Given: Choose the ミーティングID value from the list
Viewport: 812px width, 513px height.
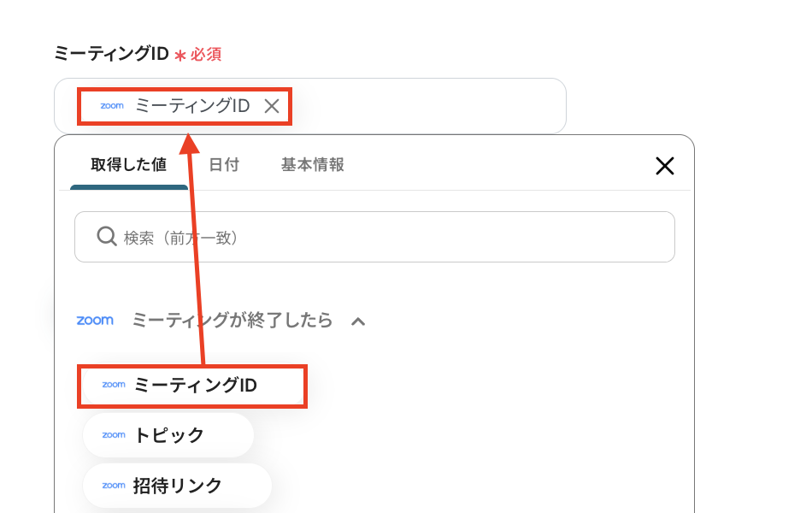Looking at the screenshot, I should [196, 386].
